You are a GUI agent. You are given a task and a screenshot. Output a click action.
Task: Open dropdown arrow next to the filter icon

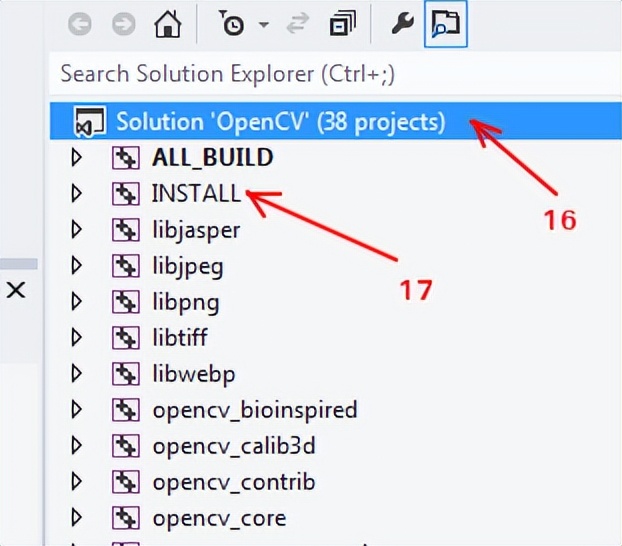click(264, 25)
